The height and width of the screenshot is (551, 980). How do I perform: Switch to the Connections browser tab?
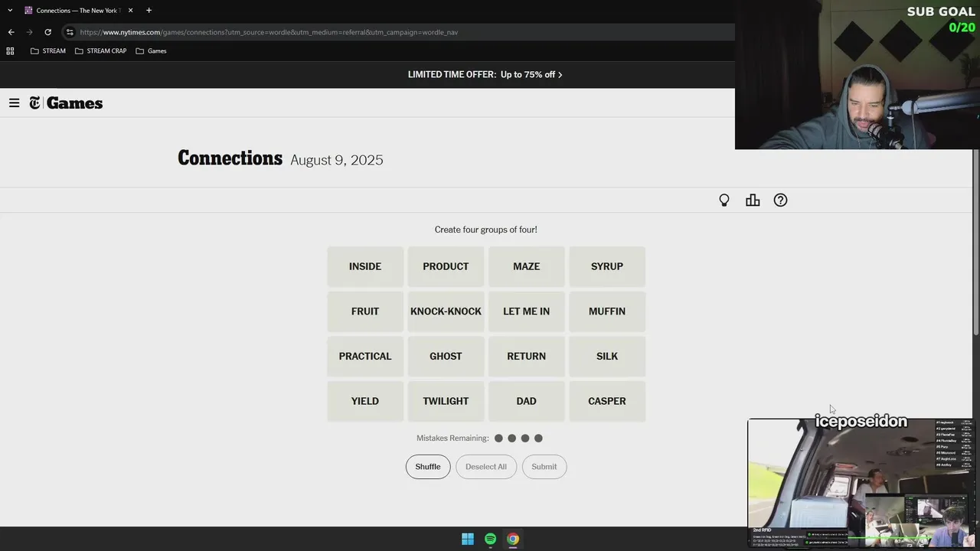click(79, 10)
